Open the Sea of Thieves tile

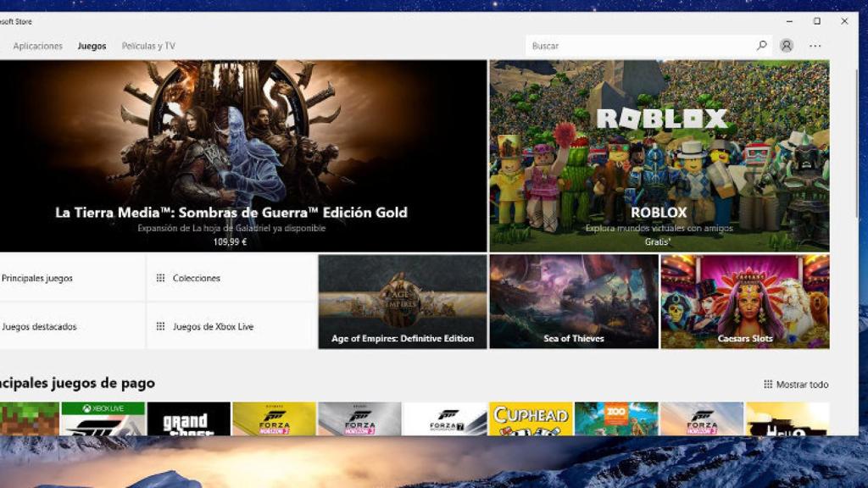point(571,301)
